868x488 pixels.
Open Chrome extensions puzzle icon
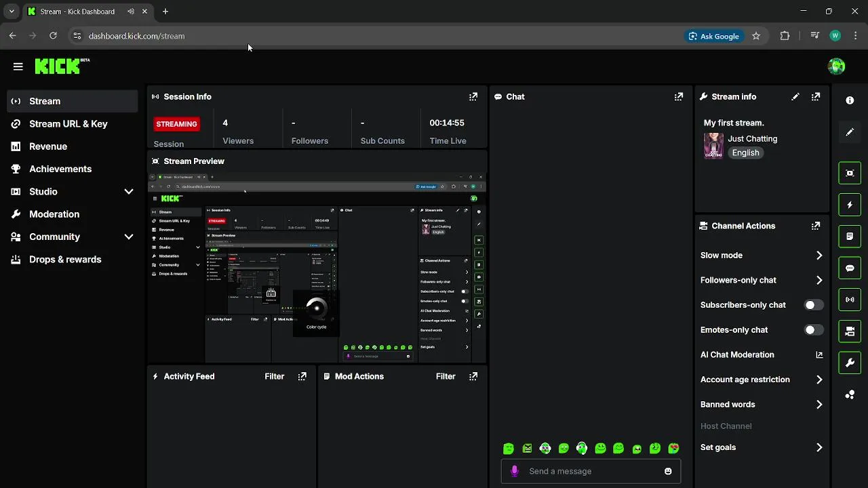click(785, 36)
